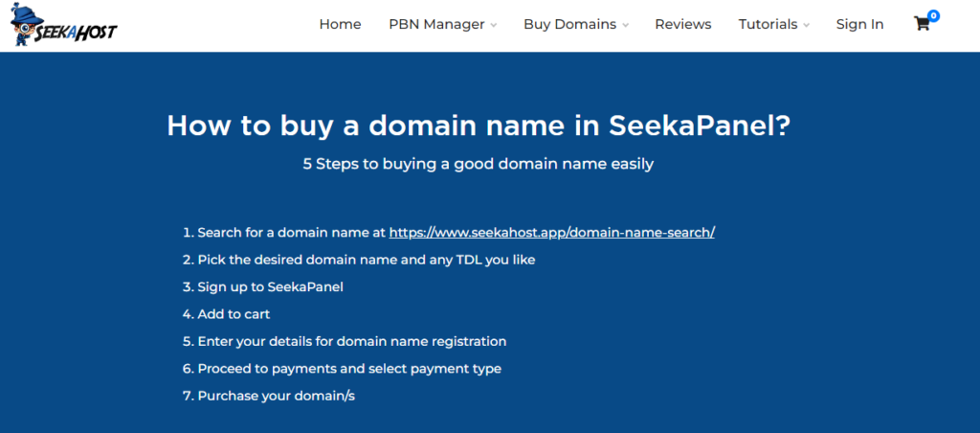The height and width of the screenshot is (433, 980).
Task: Open the Tutorials menu
Action: pyautogui.click(x=768, y=24)
